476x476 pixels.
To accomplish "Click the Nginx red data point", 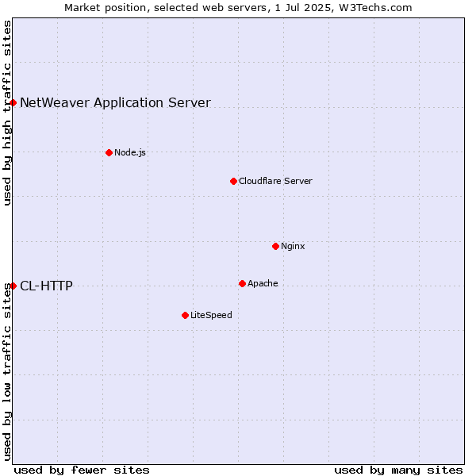I will coord(275,246).
